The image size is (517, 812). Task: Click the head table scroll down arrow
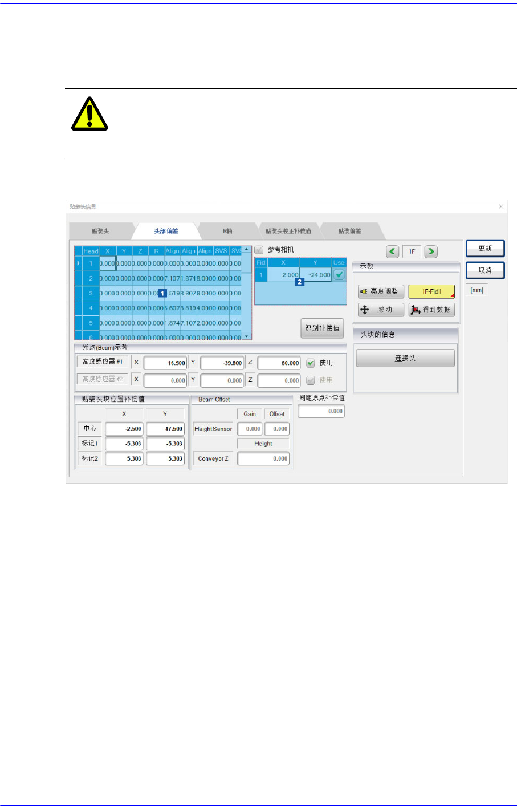tap(246, 336)
